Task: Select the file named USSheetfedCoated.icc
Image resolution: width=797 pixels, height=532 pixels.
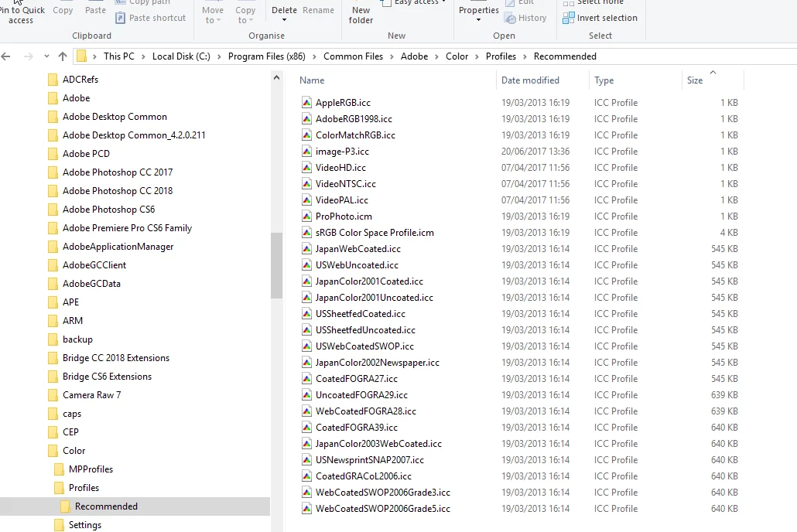Action: click(x=361, y=314)
